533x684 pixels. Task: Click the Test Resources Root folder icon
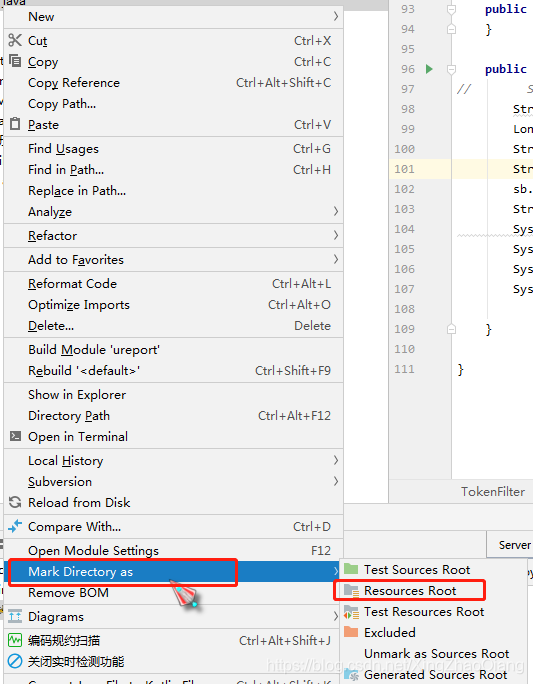(x=351, y=612)
